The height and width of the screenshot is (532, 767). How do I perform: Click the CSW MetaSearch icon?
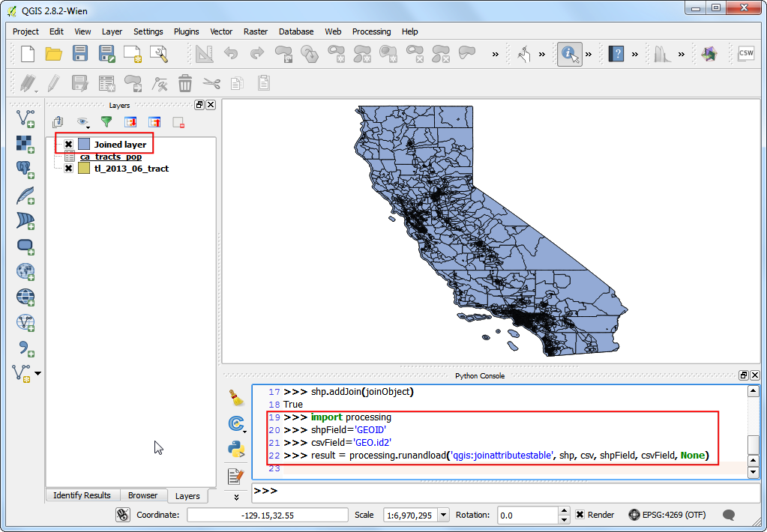746,53
